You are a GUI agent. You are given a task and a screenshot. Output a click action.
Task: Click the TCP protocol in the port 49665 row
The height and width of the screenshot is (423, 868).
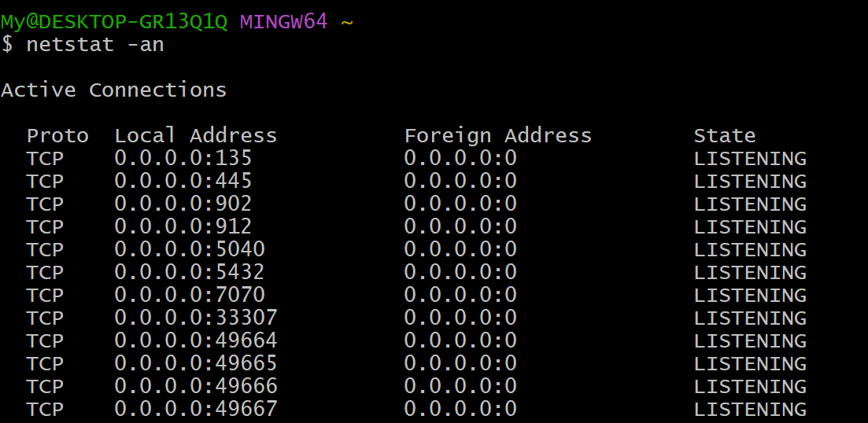45,363
